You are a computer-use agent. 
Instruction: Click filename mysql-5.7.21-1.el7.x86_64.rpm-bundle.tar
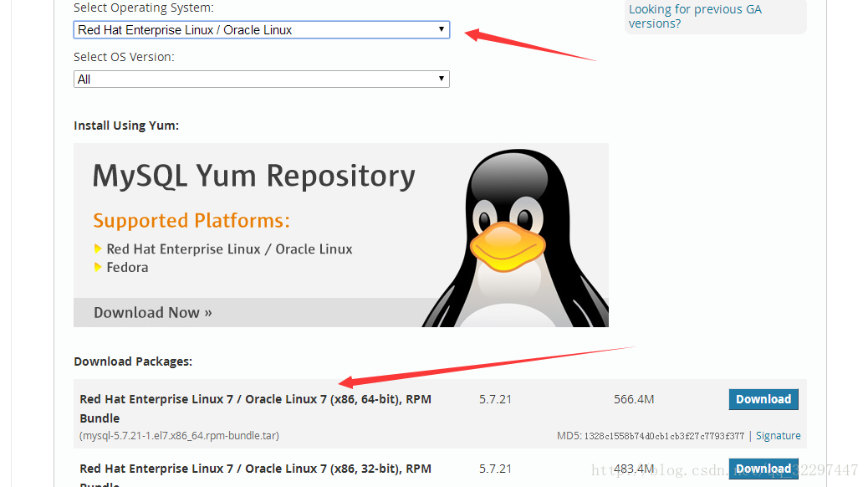click(x=179, y=435)
